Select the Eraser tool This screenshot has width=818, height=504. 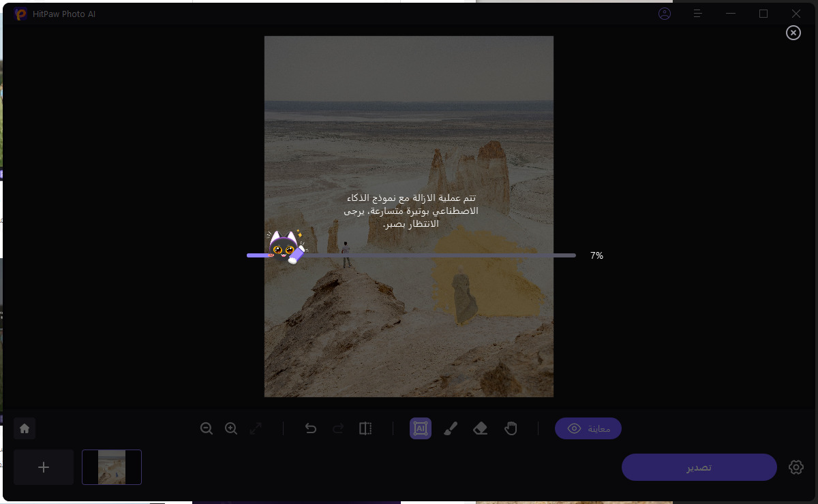pos(481,428)
